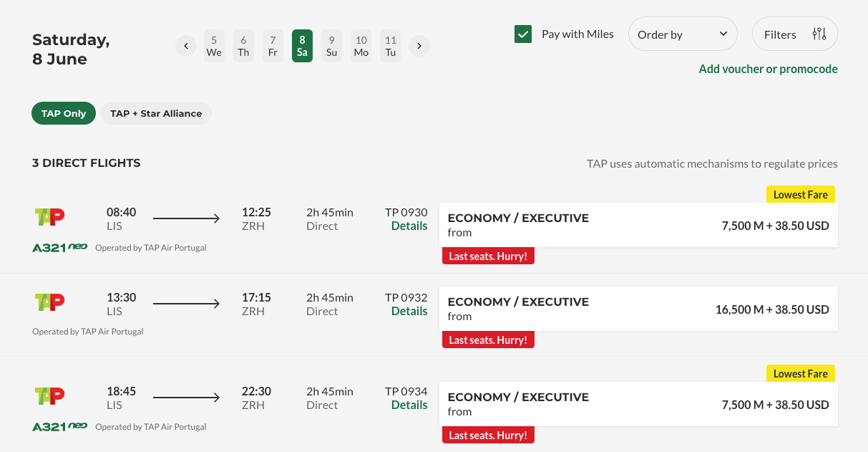868x452 pixels.
Task: Open Add voucher or promocode
Action: tap(768, 69)
